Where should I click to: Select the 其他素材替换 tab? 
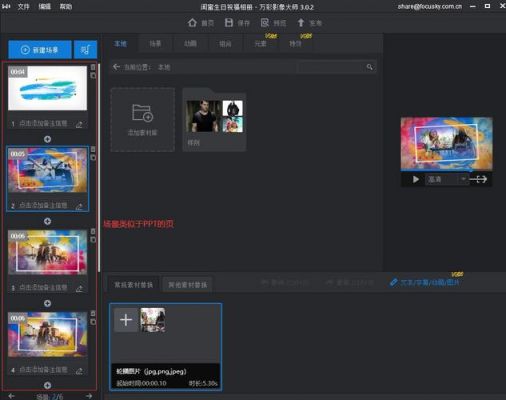(x=188, y=285)
